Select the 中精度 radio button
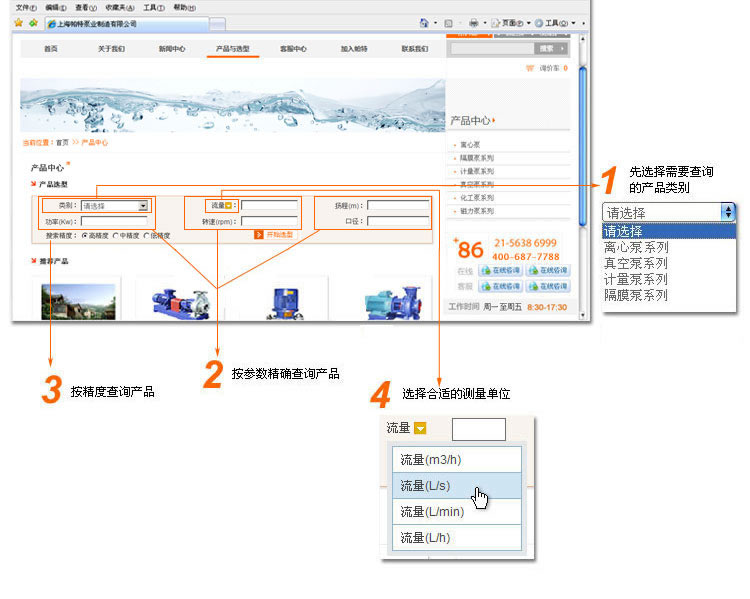This screenshot has height=599, width=750. click(115, 236)
